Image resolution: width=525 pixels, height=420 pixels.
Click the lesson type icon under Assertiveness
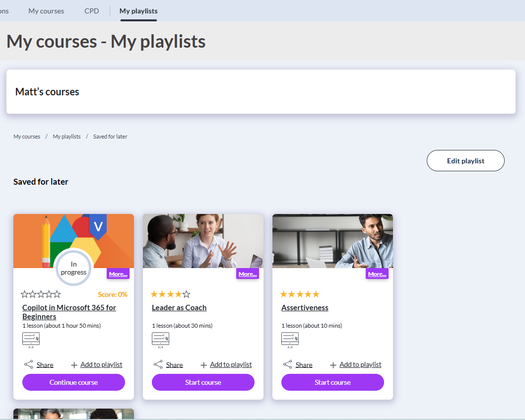pyautogui.click(x=290, y=340)
